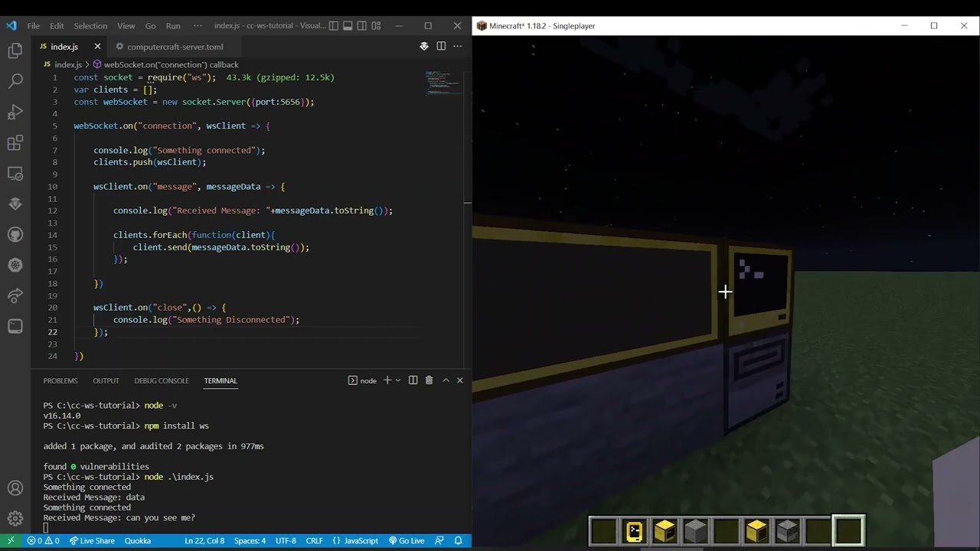Split the terminal panel
This screenshot has height=551, width=980.
pyautogui.click(x=413, y=380)
